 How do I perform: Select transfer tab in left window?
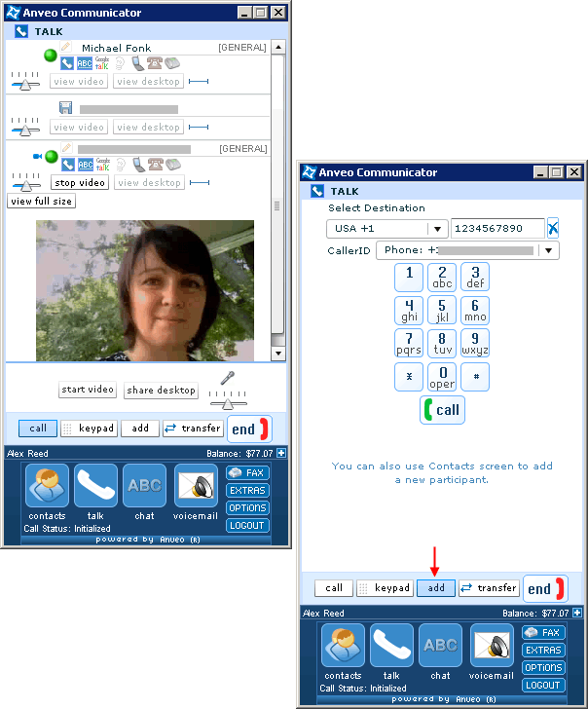[193, 429]
